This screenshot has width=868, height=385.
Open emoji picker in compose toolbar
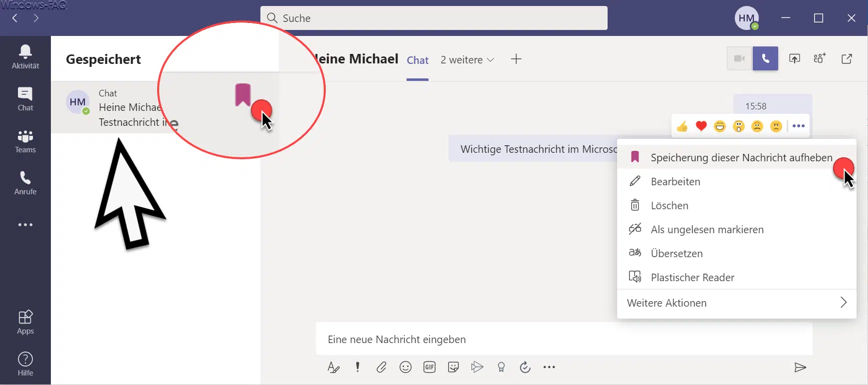406,368
